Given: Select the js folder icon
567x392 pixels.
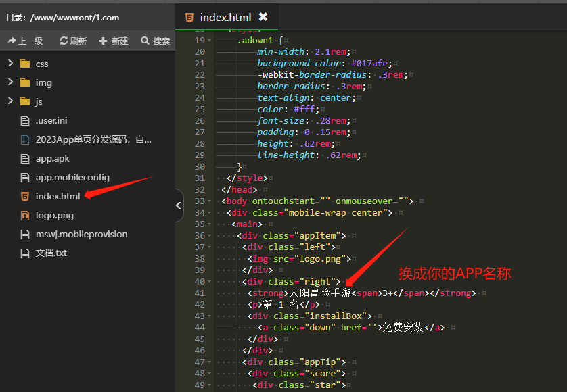Looking at the screenshot, I should click(x=25, y=101).
